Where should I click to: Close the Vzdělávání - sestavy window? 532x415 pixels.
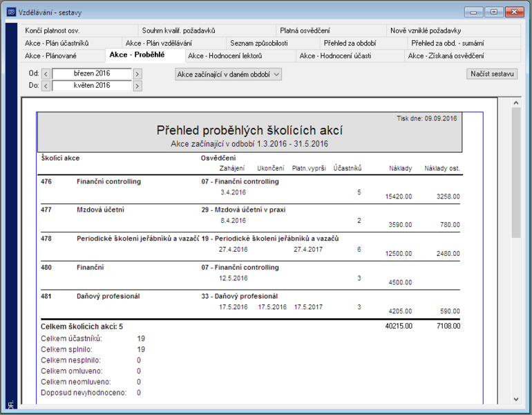[514, 12]
